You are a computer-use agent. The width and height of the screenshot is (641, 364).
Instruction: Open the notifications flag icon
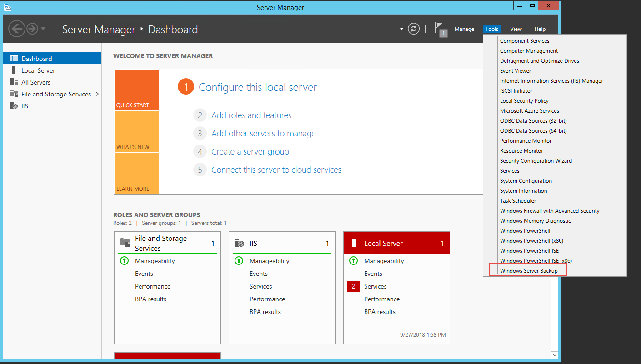(x=440, y=29)
